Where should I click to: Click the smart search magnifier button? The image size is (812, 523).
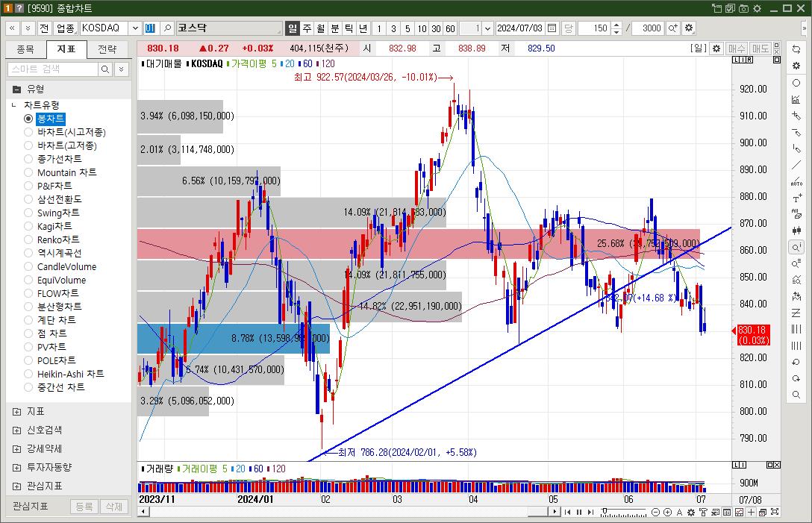coord(105,69)
